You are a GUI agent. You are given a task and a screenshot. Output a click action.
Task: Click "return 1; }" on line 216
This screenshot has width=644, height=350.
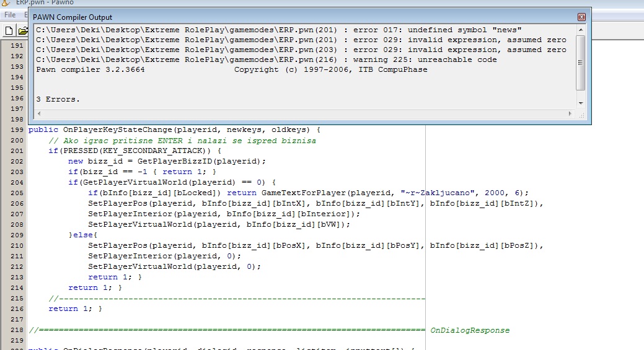76,308
